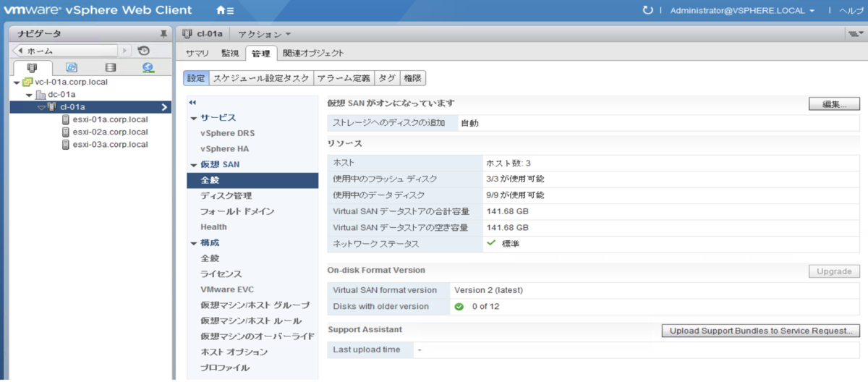Collapse cl-01a tree node
868x382 pixels.
pos(41,108)
